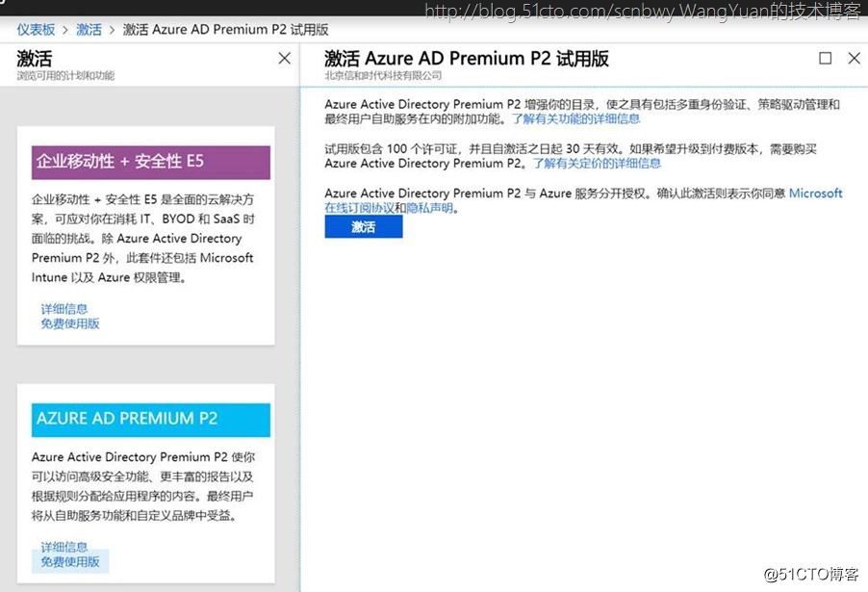Open 了解有关定价的详细信息 link
The width and height of the screenshot is (868, 592).
[597, 164]
